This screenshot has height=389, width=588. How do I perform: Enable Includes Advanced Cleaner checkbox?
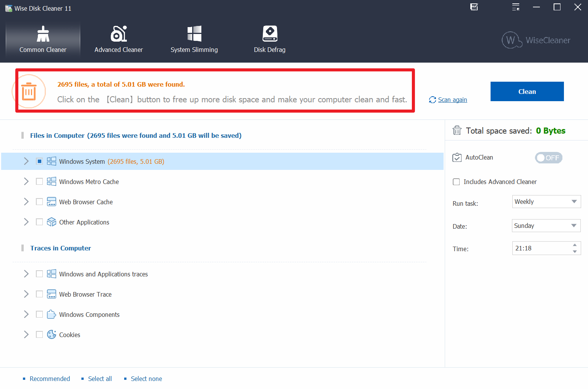(x=456, y=182)
